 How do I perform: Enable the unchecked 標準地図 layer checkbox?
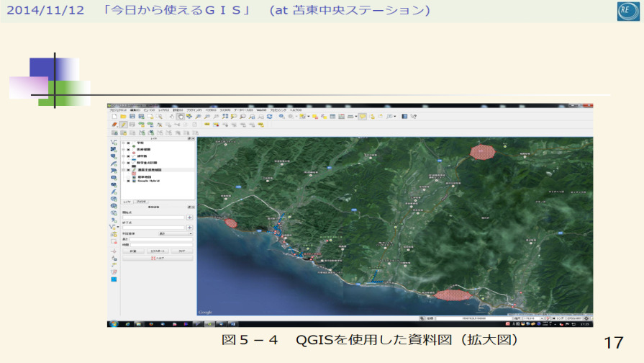128,176
